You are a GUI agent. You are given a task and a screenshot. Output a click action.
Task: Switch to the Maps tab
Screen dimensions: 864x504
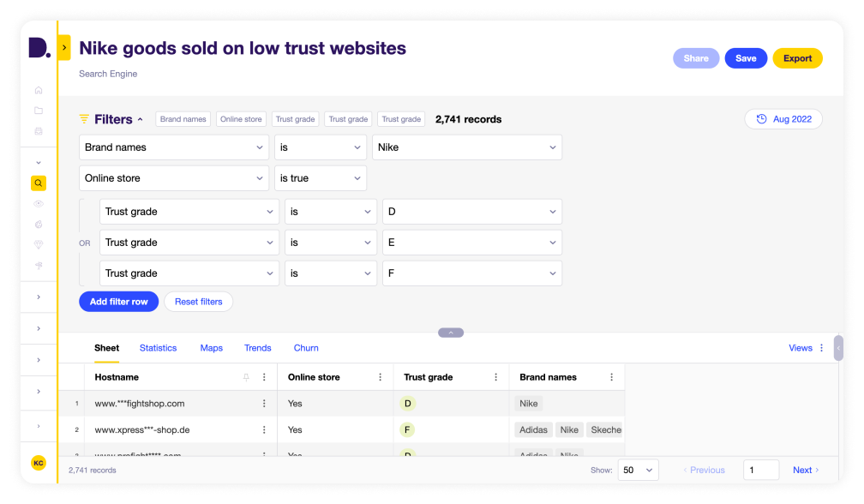pos(211,348)
